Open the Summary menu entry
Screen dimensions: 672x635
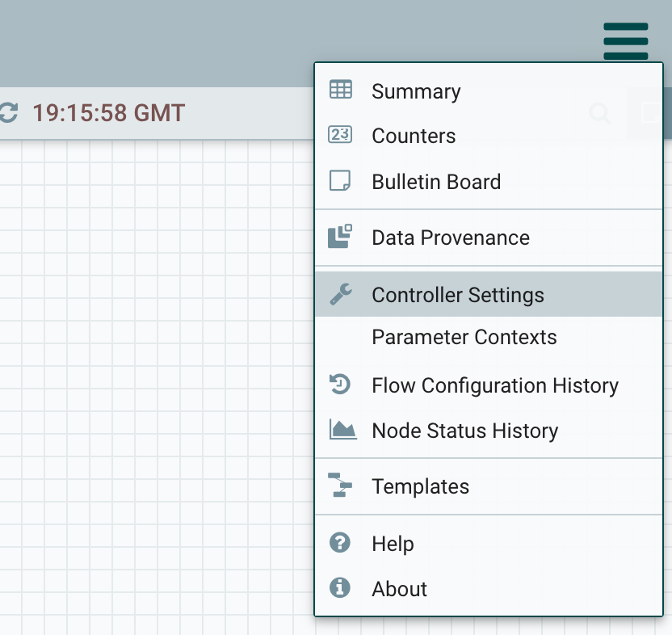(x=416, y=92)
